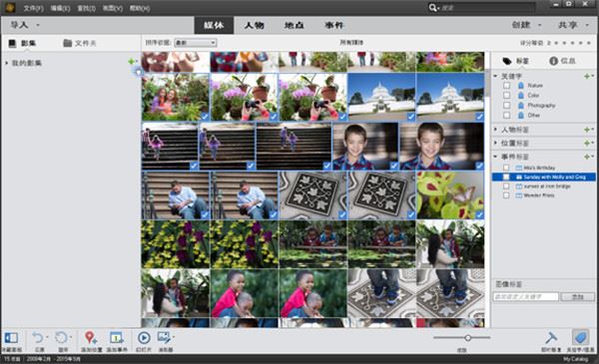599x364 pixels.
Task: Adjust the thumbnail zoom slider handle
Action: [x=467, y=338]
